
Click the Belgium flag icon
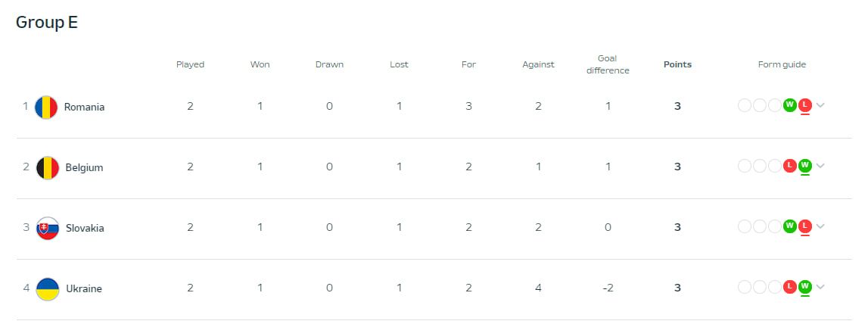tap(47, 167)
